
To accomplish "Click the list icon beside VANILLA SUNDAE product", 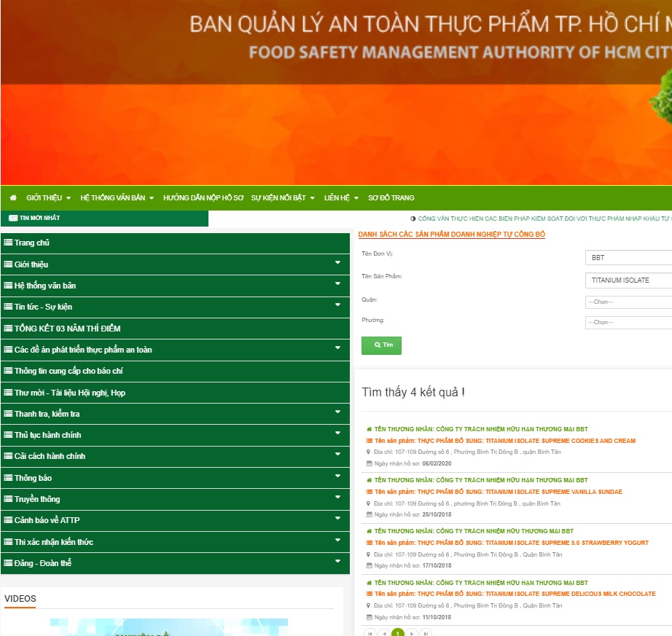I will coord(369,492).
